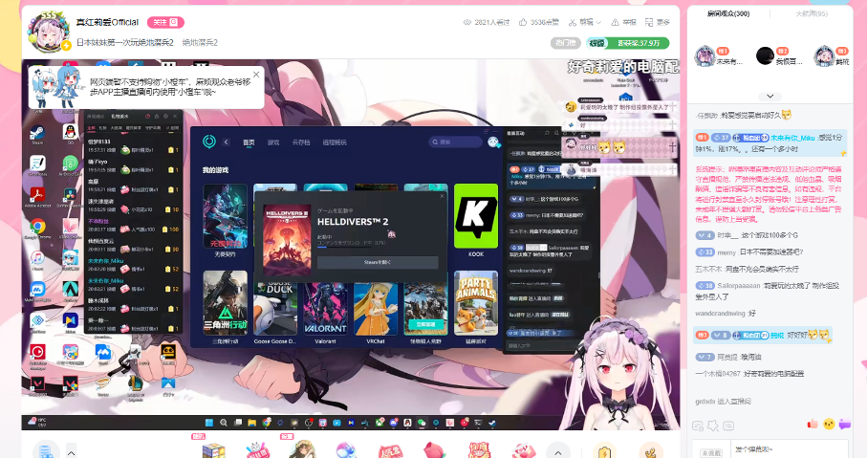Like the stream via the thumbs-up icon
Image resolution: width=868 pixels, height=459 pixels.
523,22
